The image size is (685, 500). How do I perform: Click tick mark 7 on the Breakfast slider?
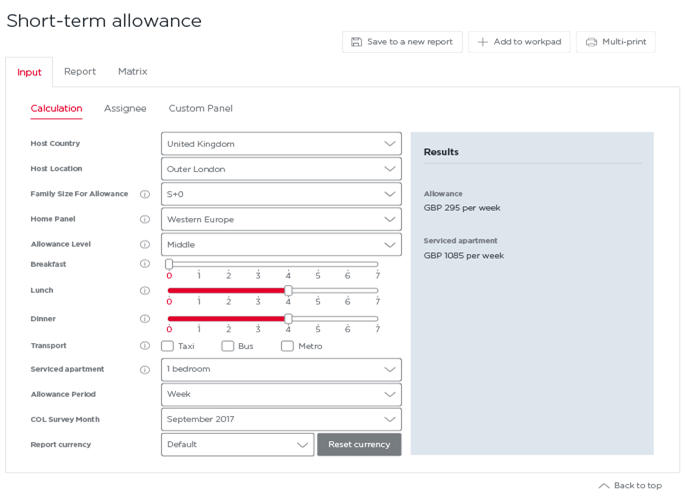coord(377,275)
